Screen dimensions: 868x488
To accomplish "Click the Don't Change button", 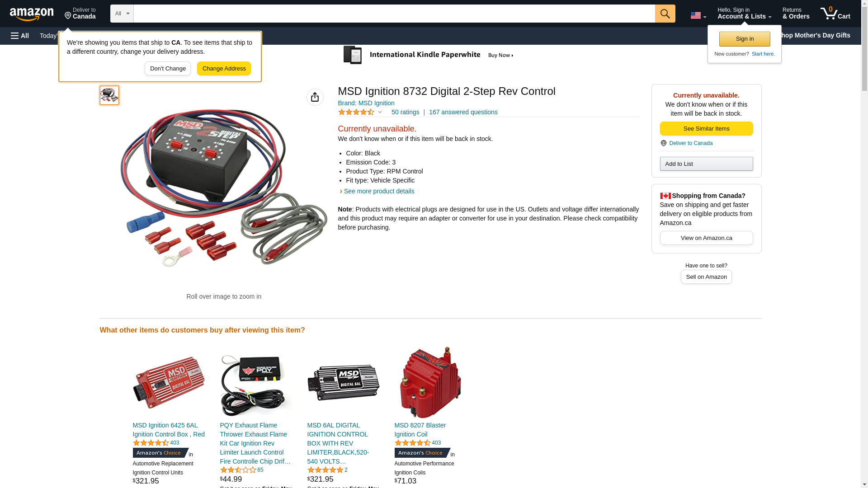I will click(168, 69).
